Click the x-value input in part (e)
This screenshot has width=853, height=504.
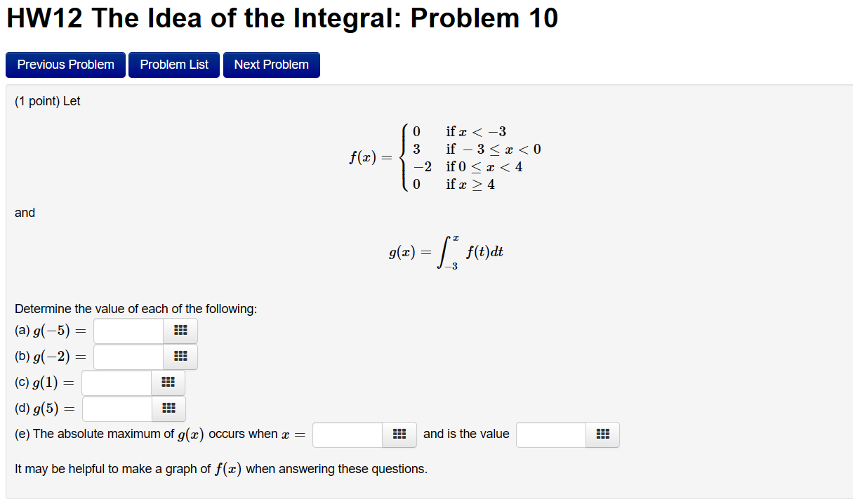346,435
